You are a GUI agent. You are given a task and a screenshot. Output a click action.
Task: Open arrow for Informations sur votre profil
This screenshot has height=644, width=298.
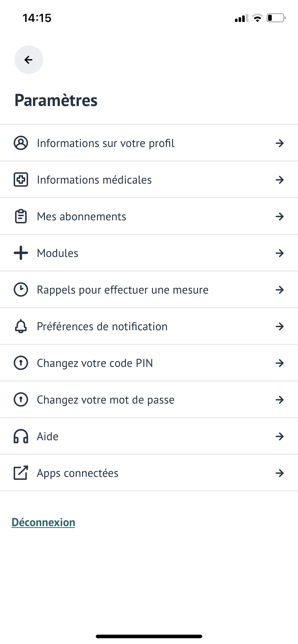click(x=280, y=143)
